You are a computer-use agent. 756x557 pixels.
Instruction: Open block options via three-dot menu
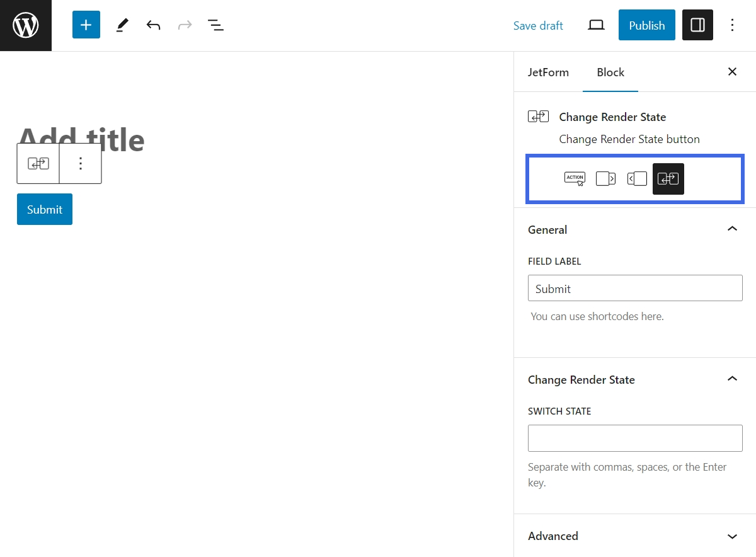(81, 163)
